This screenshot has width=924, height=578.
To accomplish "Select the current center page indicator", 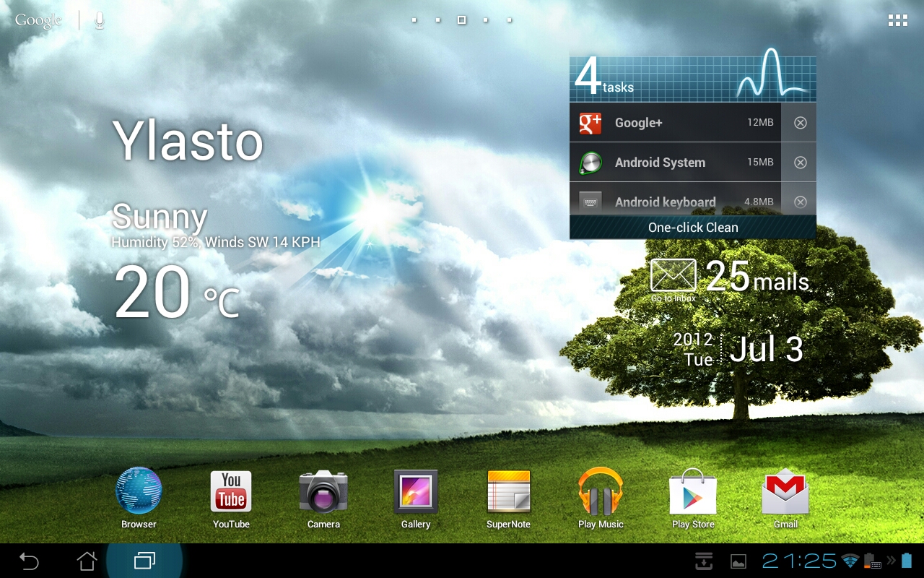I will tap(461, 20).
